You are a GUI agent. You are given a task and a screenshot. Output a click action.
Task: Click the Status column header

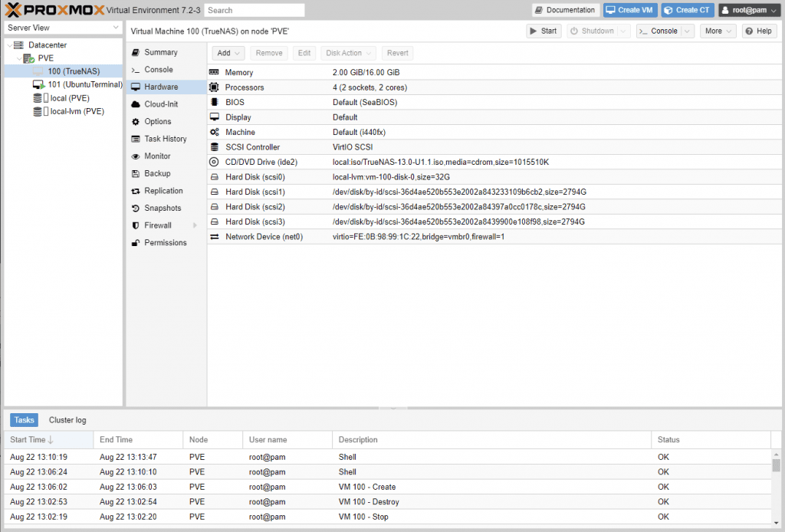tap(711, 439)
